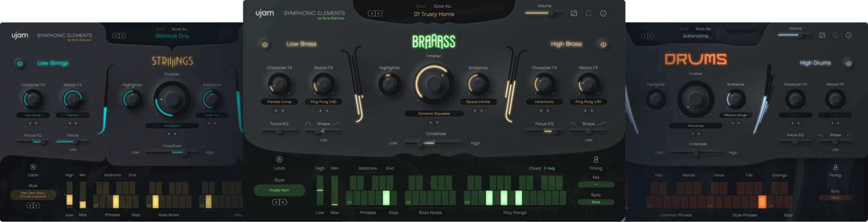This screenshot has height=222, width=868.
Task: Click the DRUMS Ambience knob
Action: pyautogui.click(x=735, y=100)
